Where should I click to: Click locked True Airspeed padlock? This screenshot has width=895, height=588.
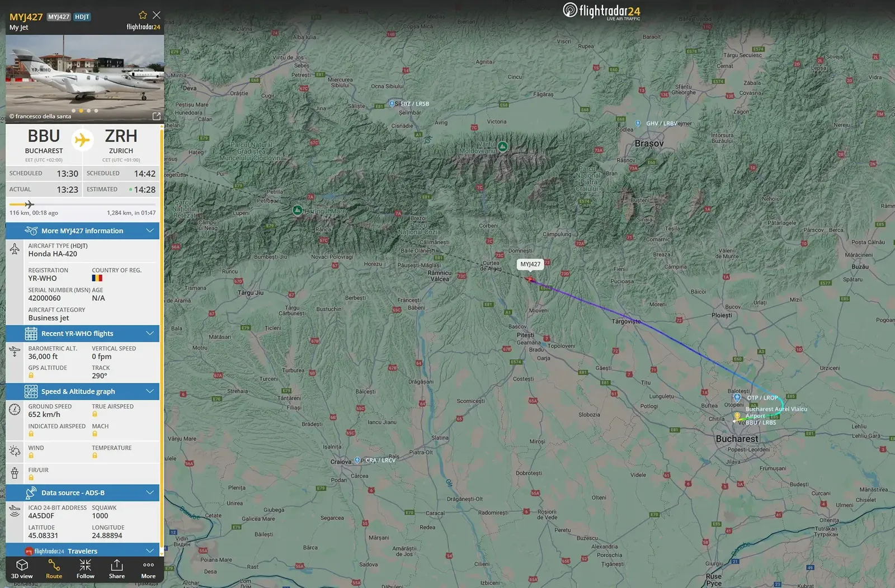[95, 414]
